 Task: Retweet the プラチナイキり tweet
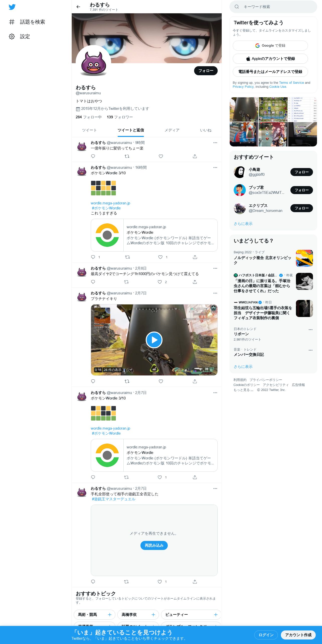pos(127,381)
